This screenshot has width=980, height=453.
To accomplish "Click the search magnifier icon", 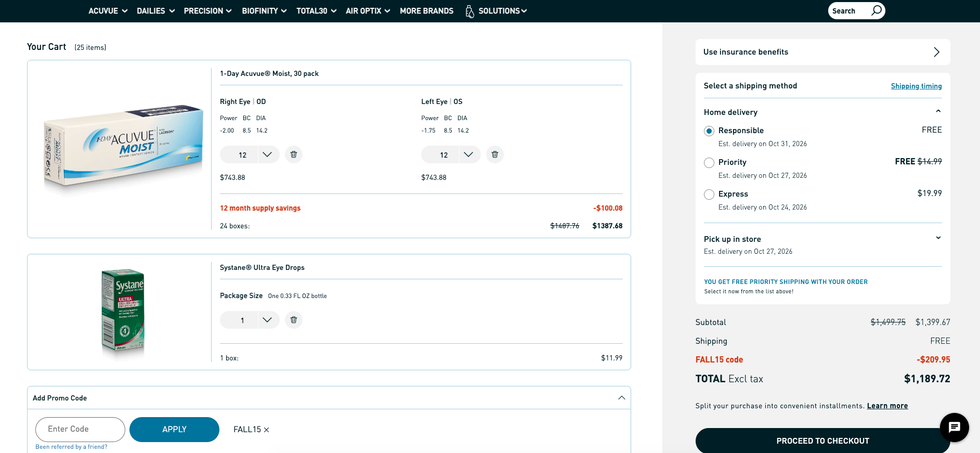I will 877,10.
